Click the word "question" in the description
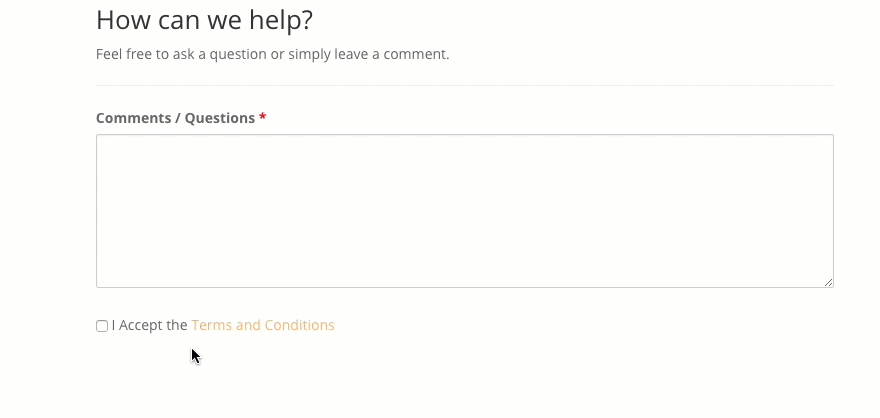 [x=238, y=54]
